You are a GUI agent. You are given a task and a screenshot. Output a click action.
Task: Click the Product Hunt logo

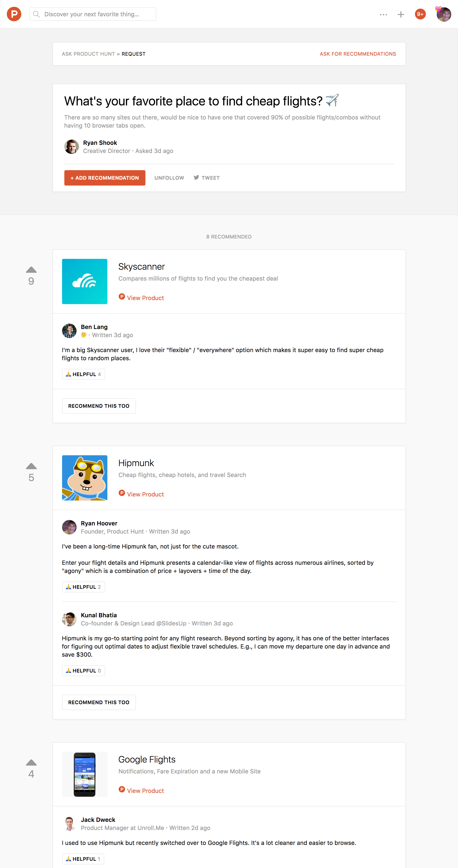point(14,14)
